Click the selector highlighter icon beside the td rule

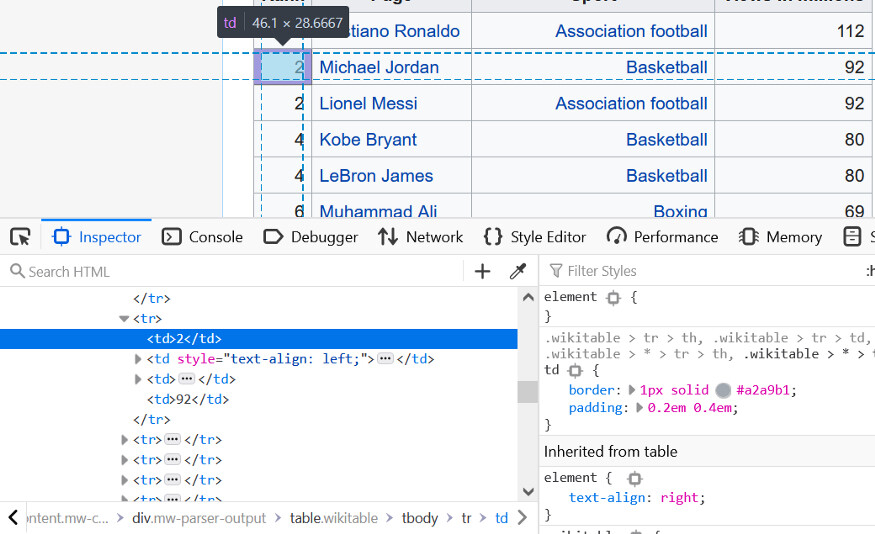(575, 370)
